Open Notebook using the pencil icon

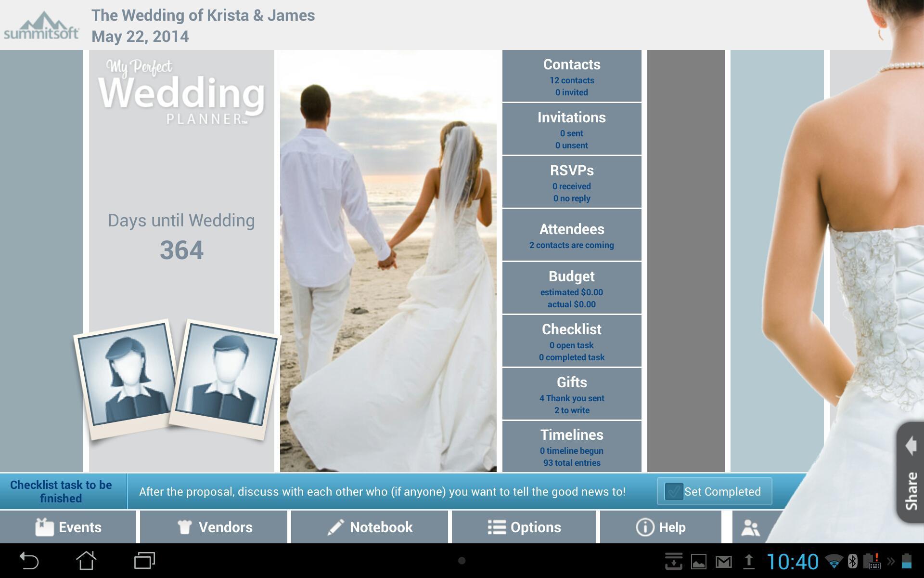337,527
